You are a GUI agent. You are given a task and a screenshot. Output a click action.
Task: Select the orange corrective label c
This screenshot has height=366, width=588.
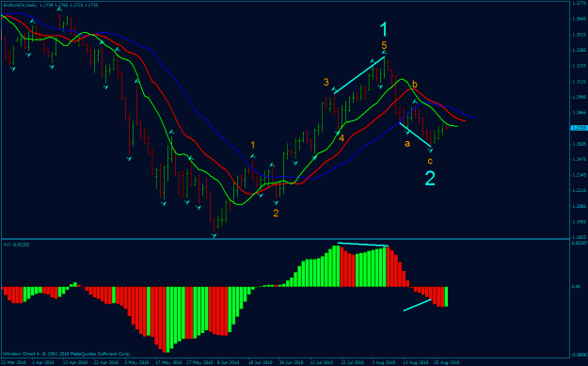[x=430, y=161]
